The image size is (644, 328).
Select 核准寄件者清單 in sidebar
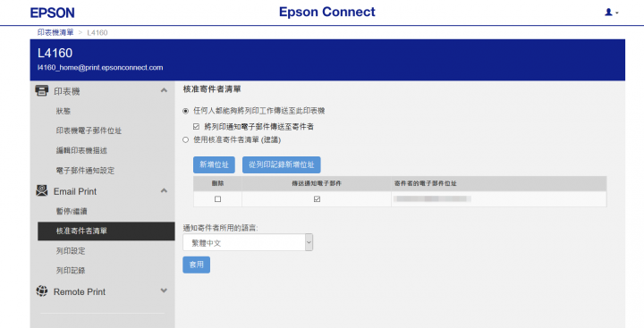pyautogui.click(x=106, y=231)
